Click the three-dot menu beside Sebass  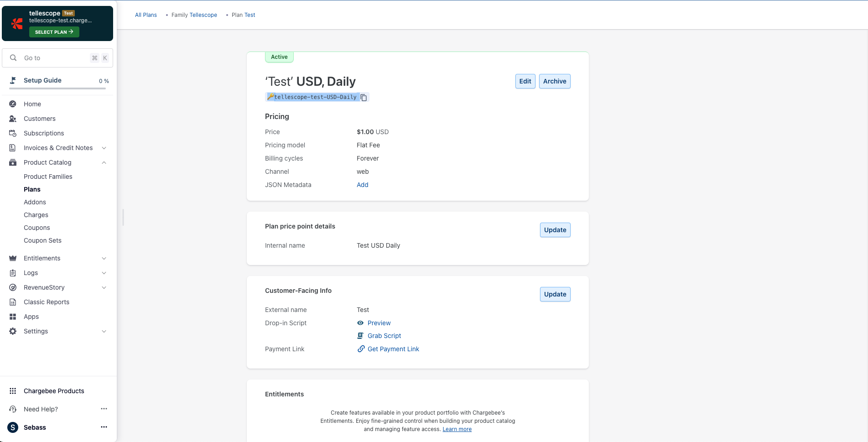pyautogui.click(x=104, y=427)
